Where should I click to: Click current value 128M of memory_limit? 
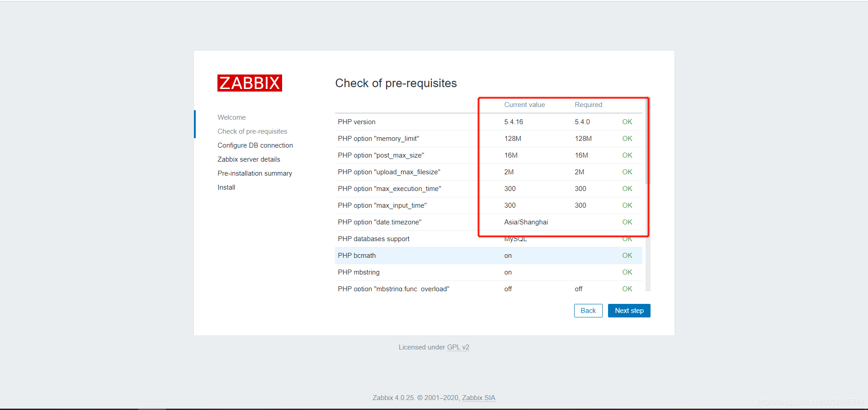coord(513,139)
